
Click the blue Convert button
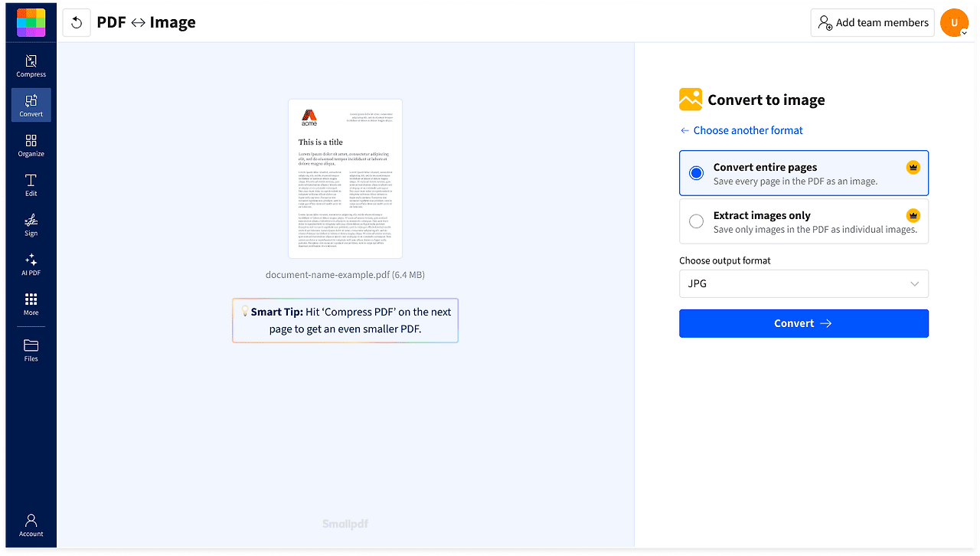pos(804,323)
